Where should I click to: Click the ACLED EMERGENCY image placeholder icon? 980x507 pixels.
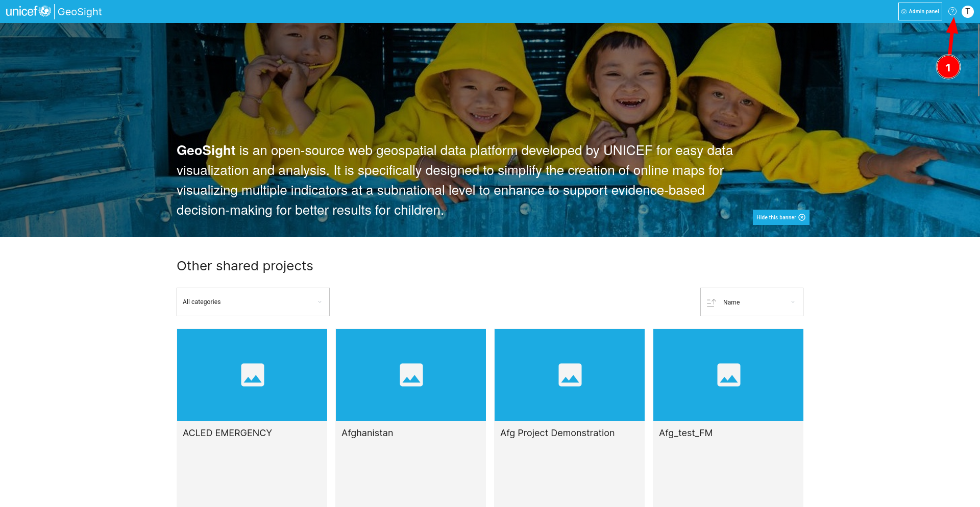point(253,375)
